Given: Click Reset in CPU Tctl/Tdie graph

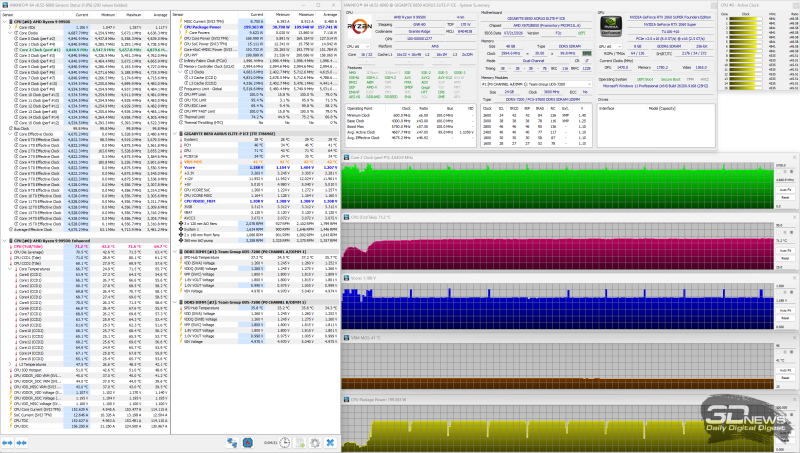Looking at the screenshot, I should [x=785, y=258].
